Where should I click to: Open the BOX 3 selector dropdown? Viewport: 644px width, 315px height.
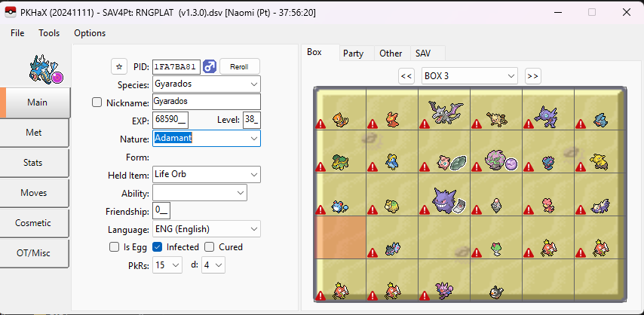[470, 76]
